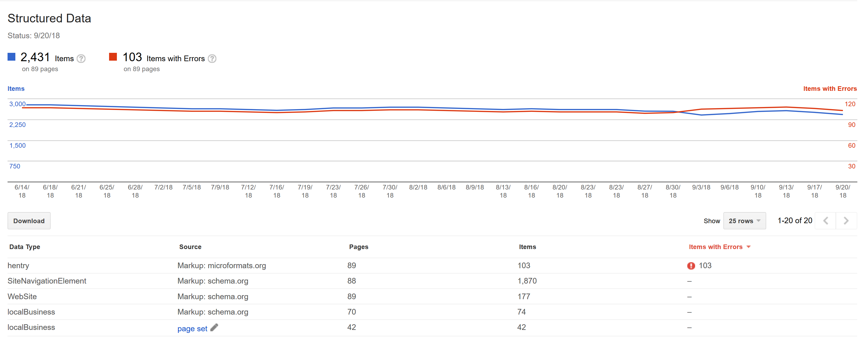Viewport: 868px width, 338px height.
Task: Click the 7/30/18 date on chart axis
Action: pyautogui.click(x=389, y=191)
